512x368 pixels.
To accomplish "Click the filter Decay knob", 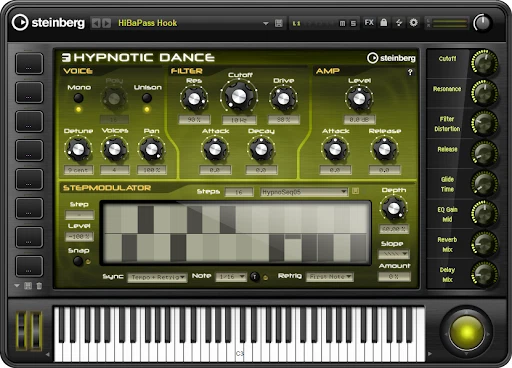I will click(x=261, y=150).
